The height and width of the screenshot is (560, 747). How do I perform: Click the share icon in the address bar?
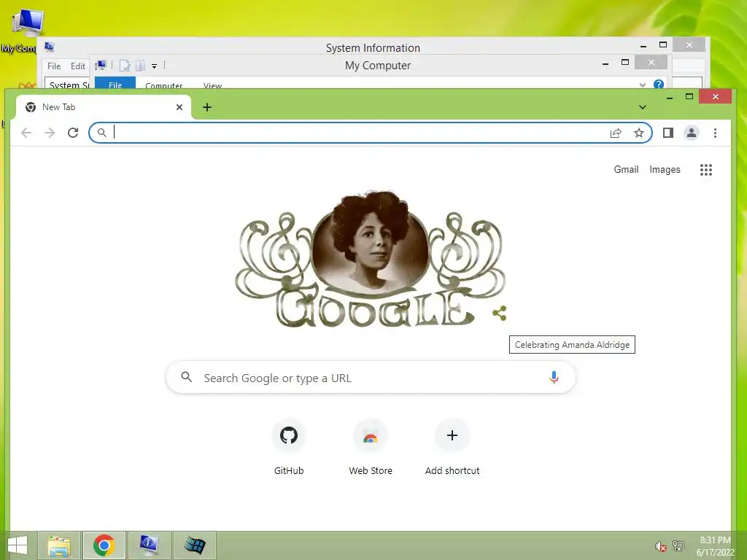(616, 133)
